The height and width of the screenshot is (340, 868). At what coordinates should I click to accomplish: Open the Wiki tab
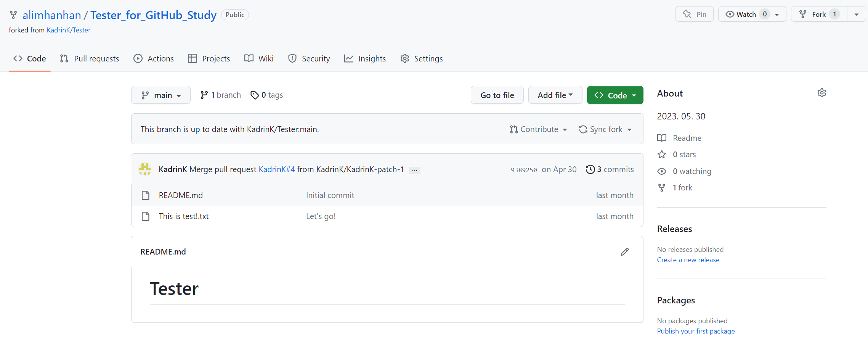pyautogui.click(x=259, y=59)
